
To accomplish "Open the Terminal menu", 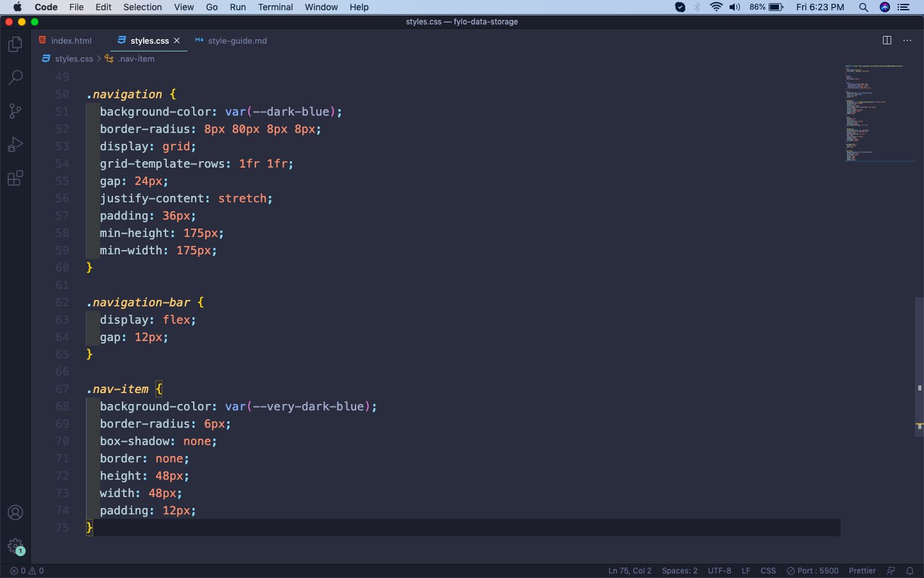I will pos(275,7).
